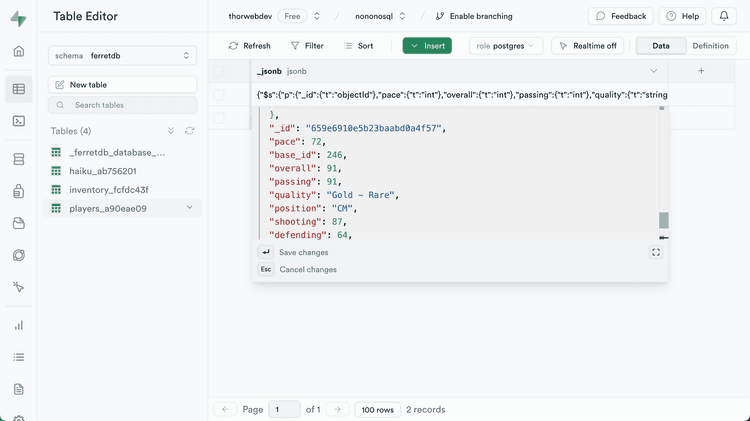
Task: Expand JSON editor to full screen
Action: 656,252
